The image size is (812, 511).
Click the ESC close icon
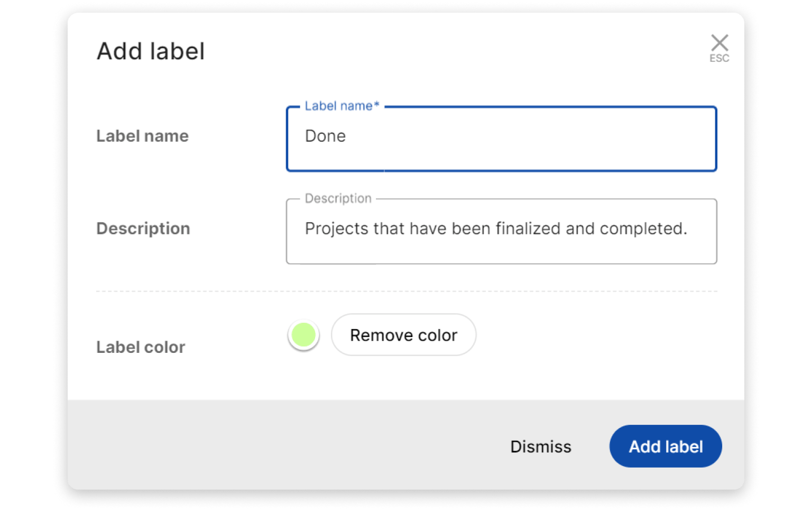[719, 48]
